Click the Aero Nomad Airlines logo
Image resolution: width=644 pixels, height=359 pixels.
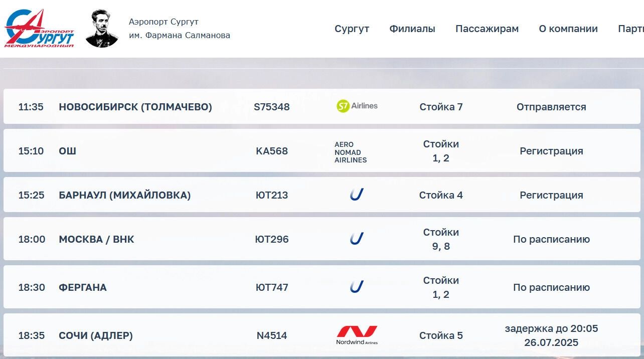(351, 152)
